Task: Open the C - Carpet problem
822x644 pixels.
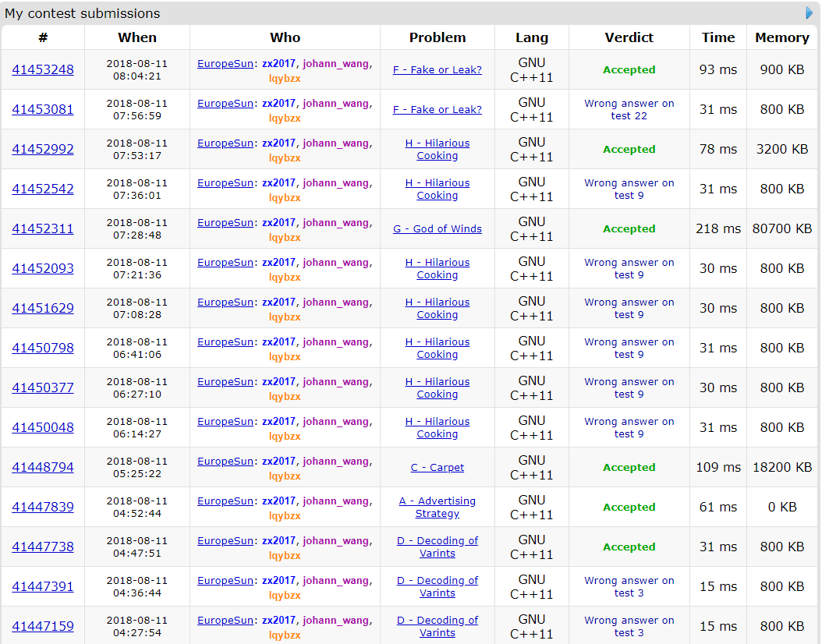Action: [437, 467]
